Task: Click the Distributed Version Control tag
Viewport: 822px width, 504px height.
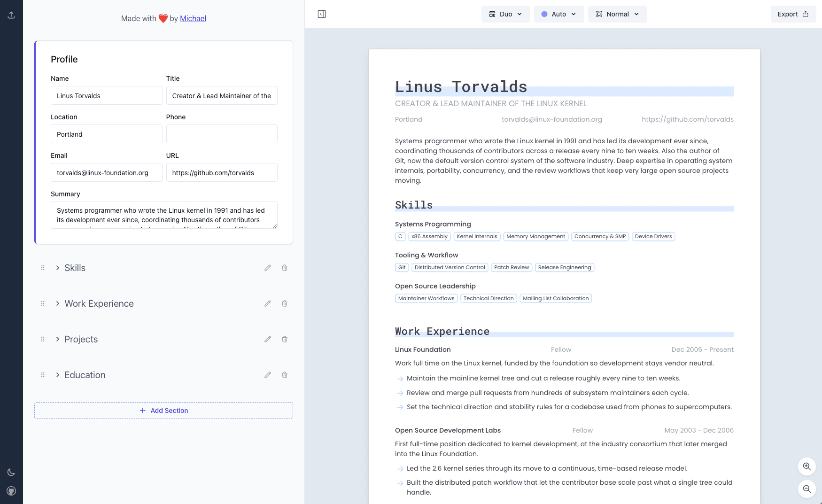Action: (x=450, y=267)
